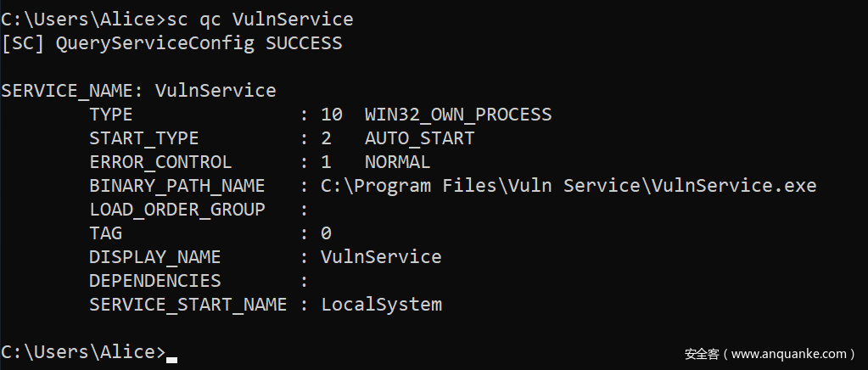Click the typed command "sc qc VulnService"
Screen dimensions: 868x370
(x=260, y=19)
